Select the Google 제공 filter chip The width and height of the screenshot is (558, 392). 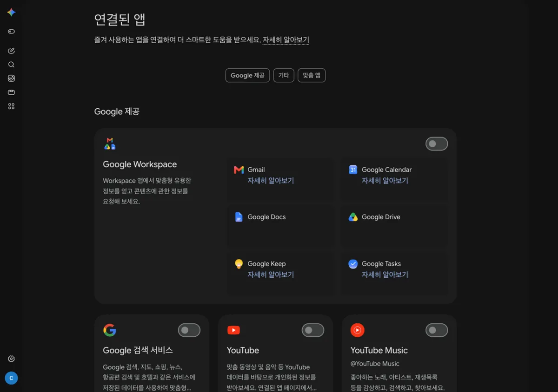[x=247, y=75]
